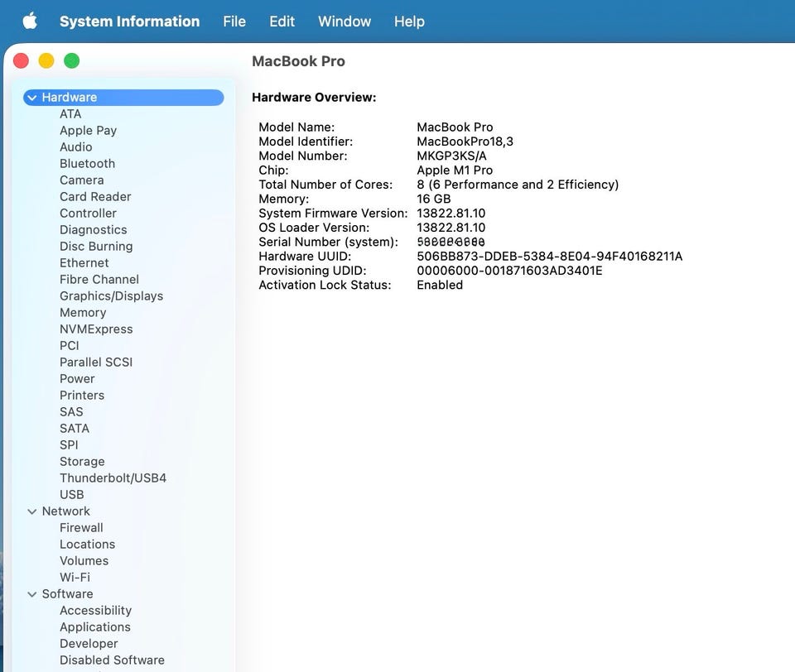The image size is (795, 672).
Task: Click the Activation Lock Status Enabled value
Action: tap(440, 285)
